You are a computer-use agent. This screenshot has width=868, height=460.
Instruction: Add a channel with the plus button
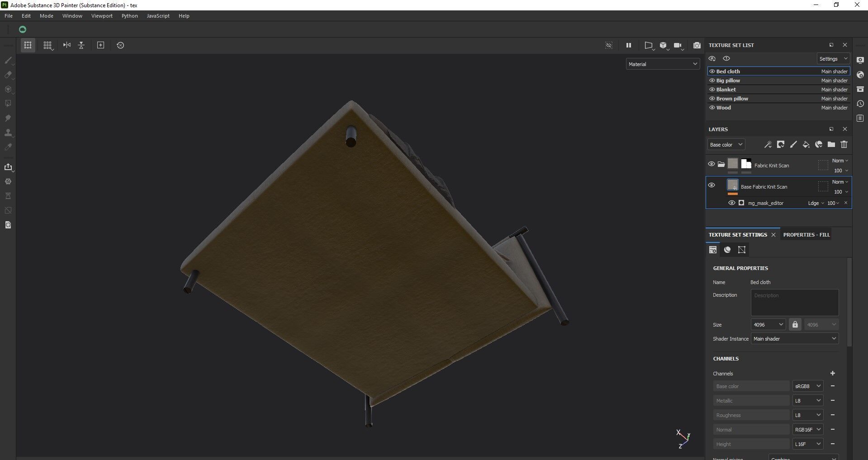832,373
